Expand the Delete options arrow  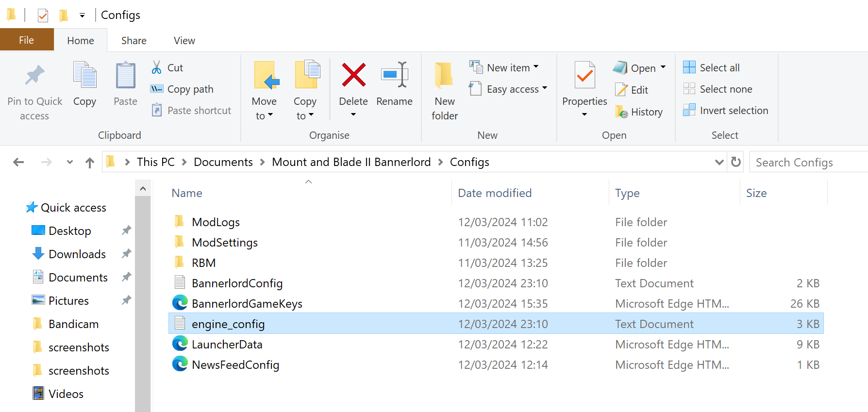[x=353, y=115]
